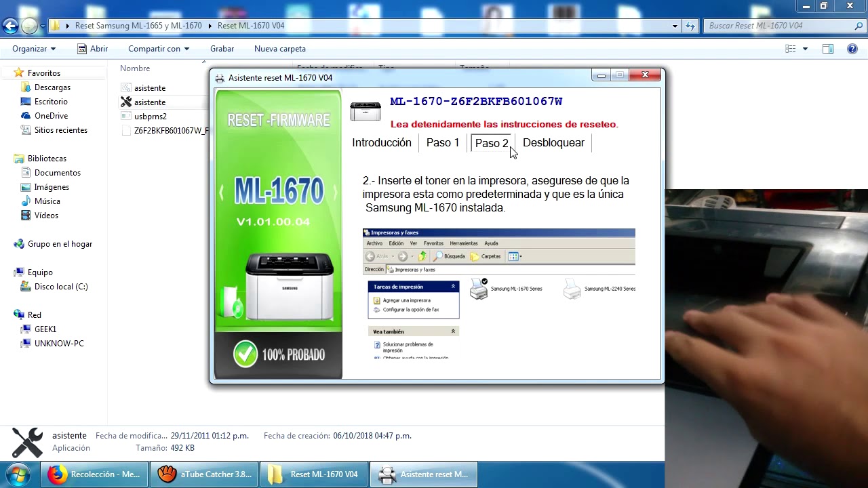This screenshot has height=488, width=868.
Task: Open OneDrive in the navigation pane
Action: pyautogui.click(x=51, y=116)
